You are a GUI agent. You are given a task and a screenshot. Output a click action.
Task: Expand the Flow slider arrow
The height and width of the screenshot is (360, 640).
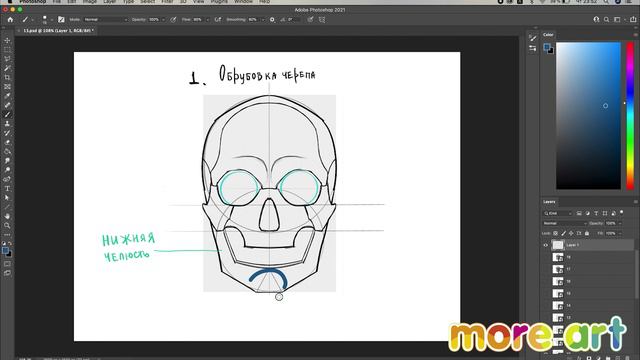[207, 20]
